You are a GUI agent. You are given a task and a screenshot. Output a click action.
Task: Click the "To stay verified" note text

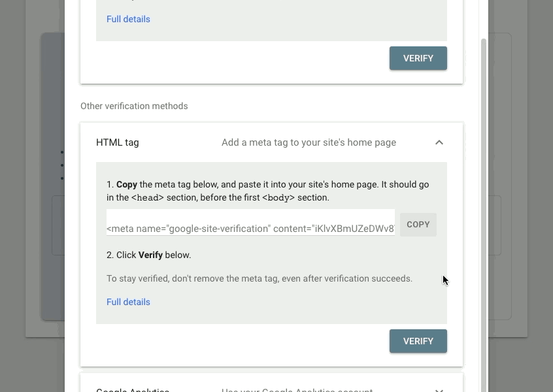[x=260, y=278]
